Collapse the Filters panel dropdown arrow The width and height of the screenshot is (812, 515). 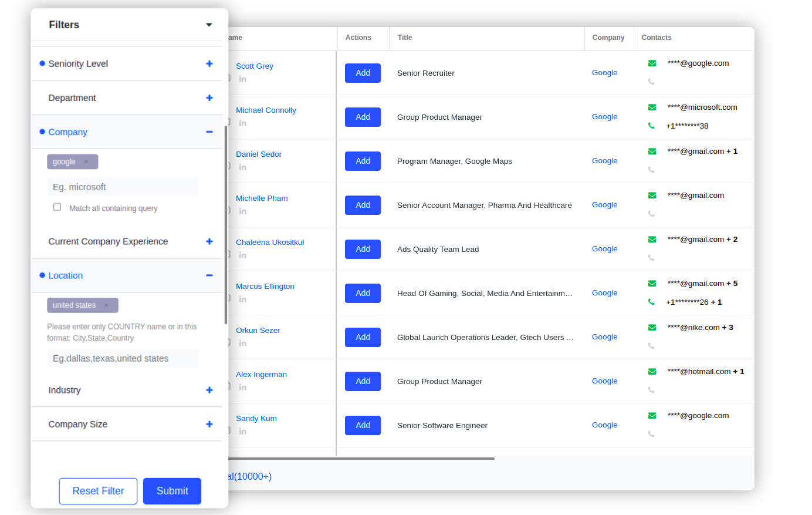pyautogui.click(x=209, y=25)
